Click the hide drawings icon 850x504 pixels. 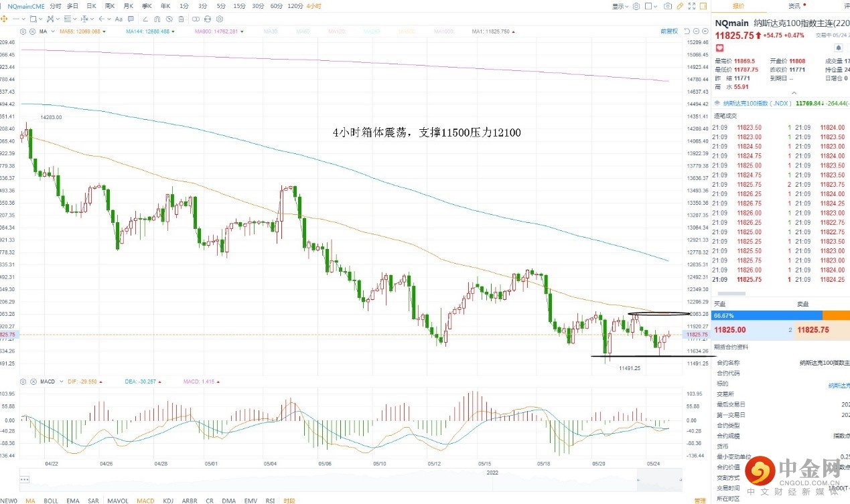[169, 19]
